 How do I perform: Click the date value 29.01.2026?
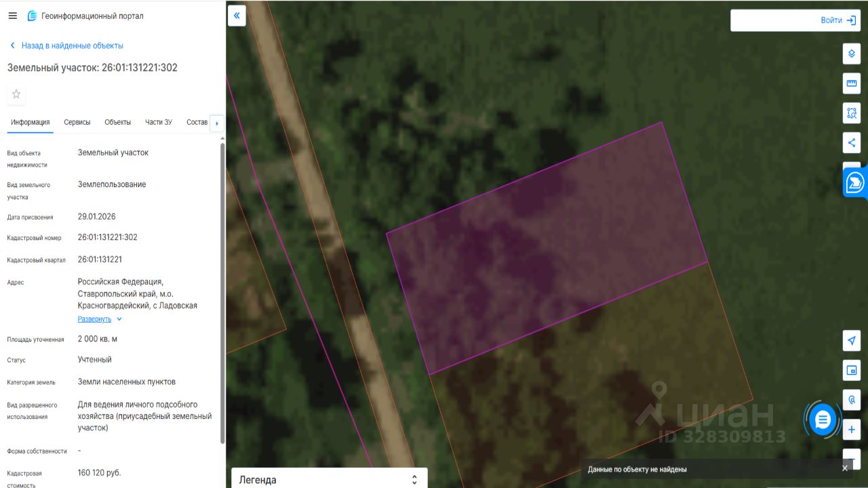pyautogui.click(x=97, y=217)
